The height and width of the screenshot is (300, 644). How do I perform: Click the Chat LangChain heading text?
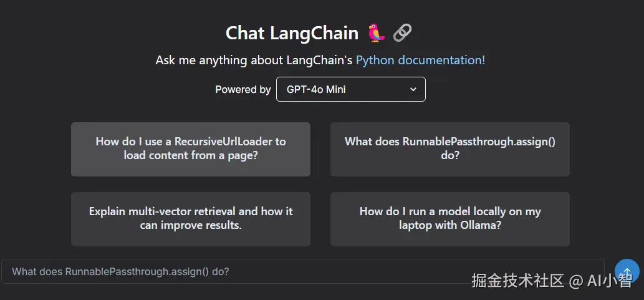click(x=292, y=33)
